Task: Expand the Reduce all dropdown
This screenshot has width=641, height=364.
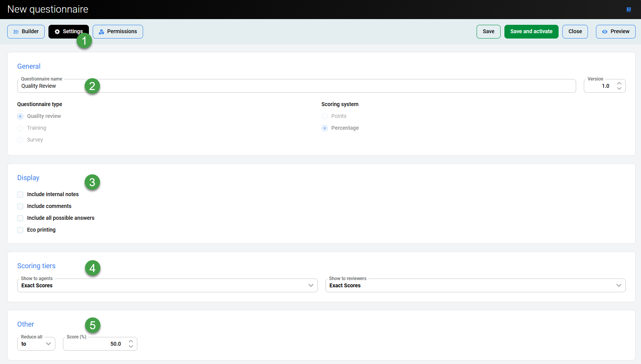Action: 36,344
